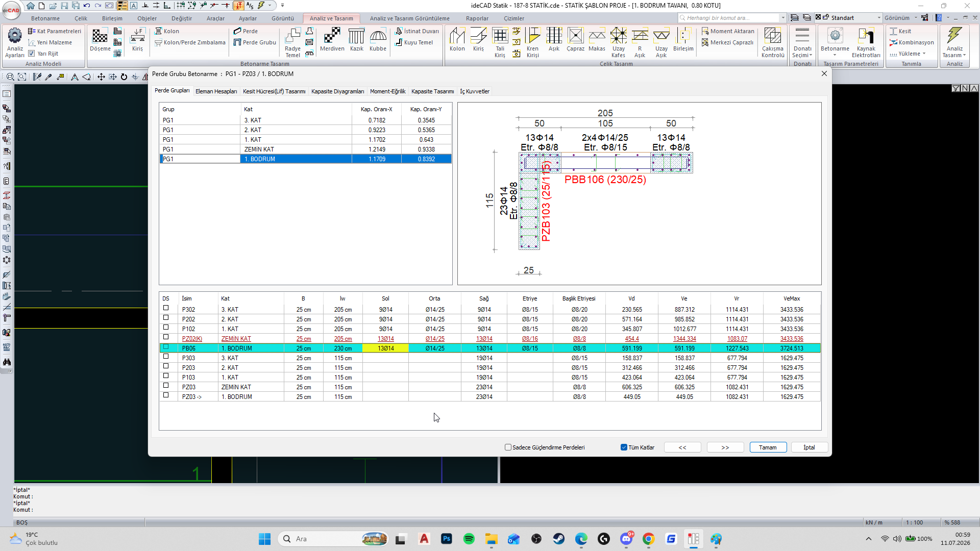
Task: Open Çakışma Kontrolü tool
Action: pyautogui.click(x=773, y=42)
